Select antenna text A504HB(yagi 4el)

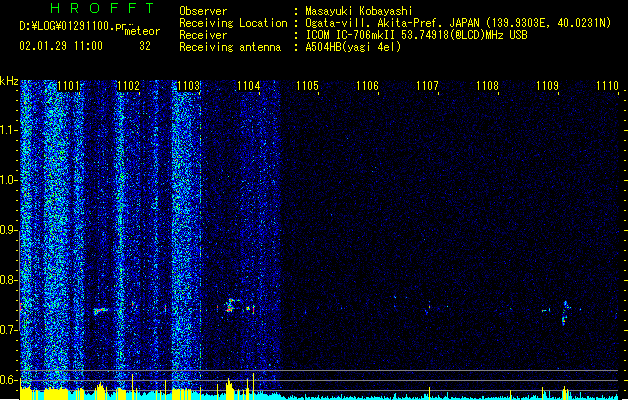(353, 47)
